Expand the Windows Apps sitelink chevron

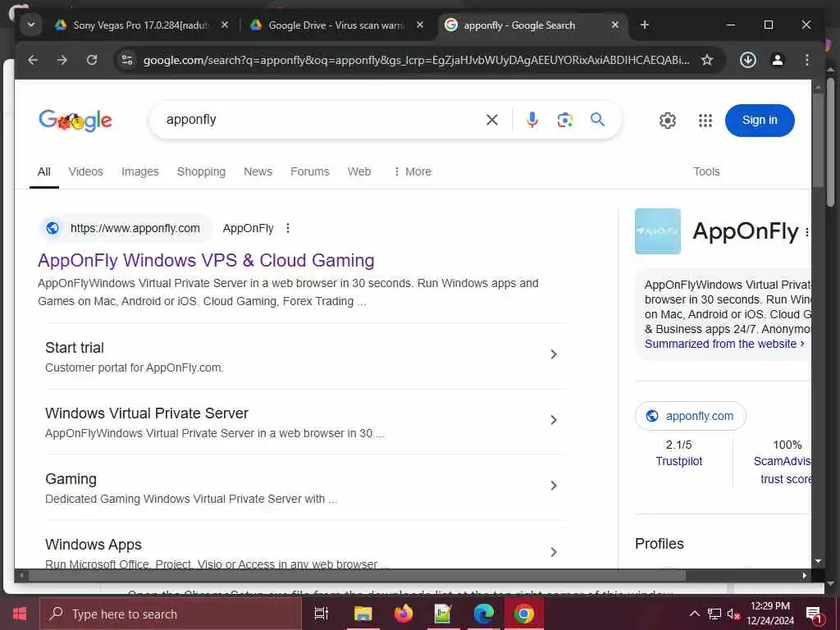[554, 552]
